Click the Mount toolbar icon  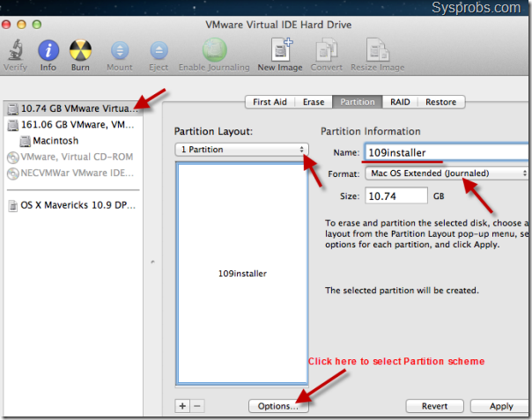coord(120,50)
